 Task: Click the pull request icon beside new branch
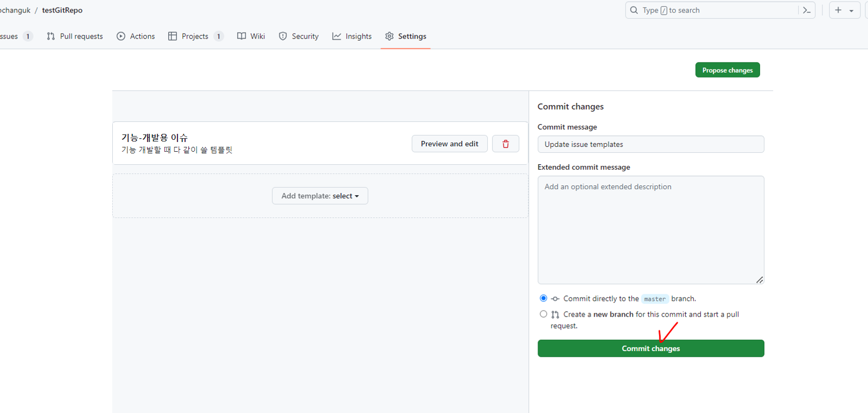[555, 314]
